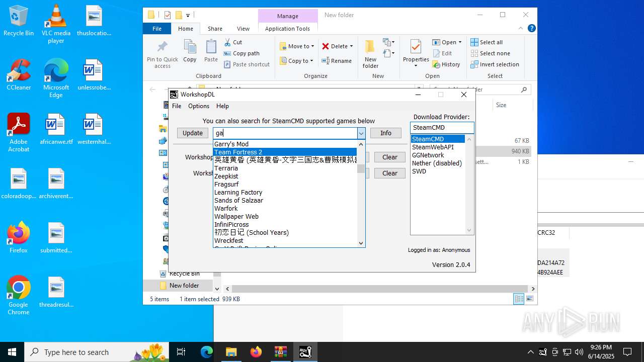Open WorkshopDL File menu
This screenshot has height=362, width=644.
(x=177, y=106)
